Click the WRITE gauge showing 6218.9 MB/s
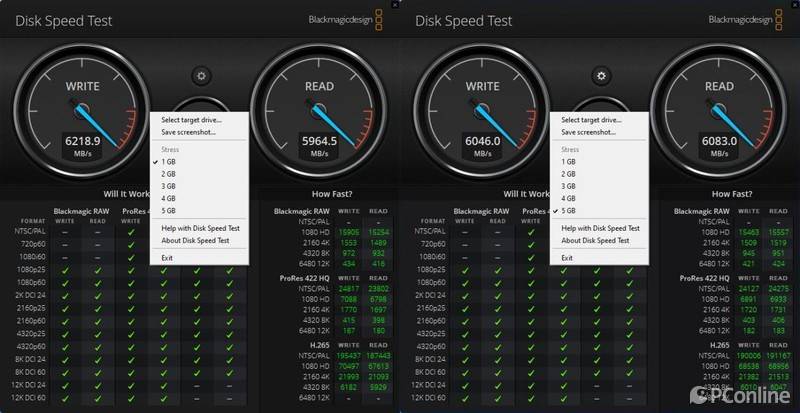 point(83,115)
